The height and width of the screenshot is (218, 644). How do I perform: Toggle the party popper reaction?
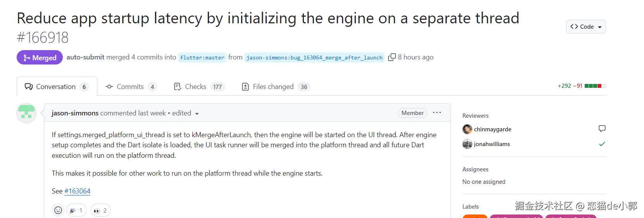76,210
